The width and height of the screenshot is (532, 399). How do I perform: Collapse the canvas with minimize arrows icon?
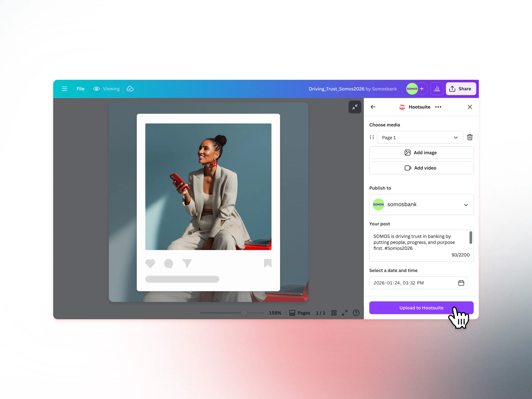click(x=355, y=107)
